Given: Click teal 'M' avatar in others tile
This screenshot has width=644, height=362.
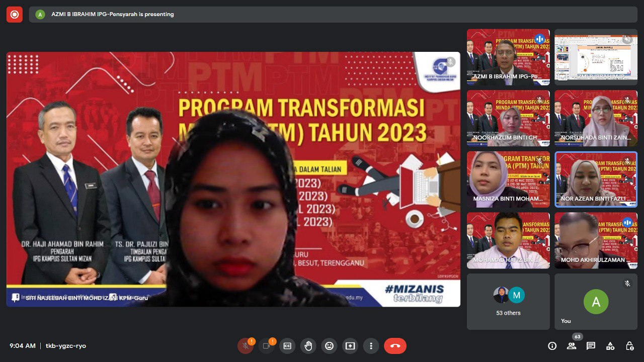Looking at the screenshot, I should (x=516, y=295).
